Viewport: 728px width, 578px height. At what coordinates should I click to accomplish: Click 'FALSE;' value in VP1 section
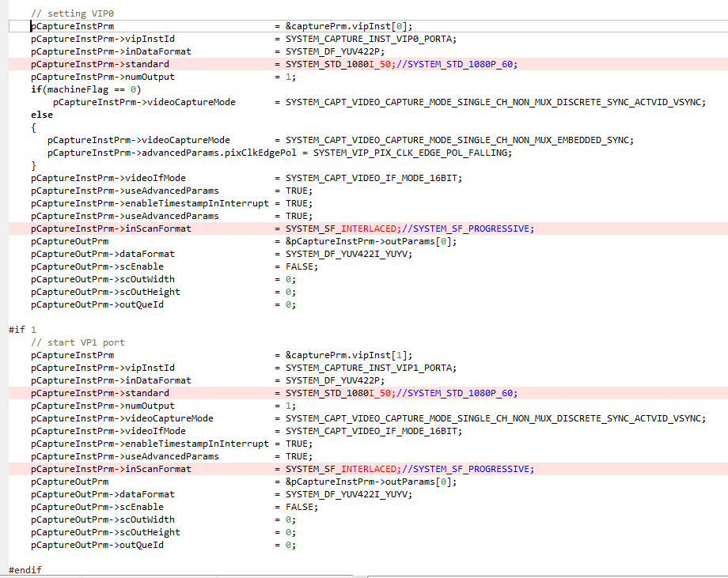click(301, 507)
